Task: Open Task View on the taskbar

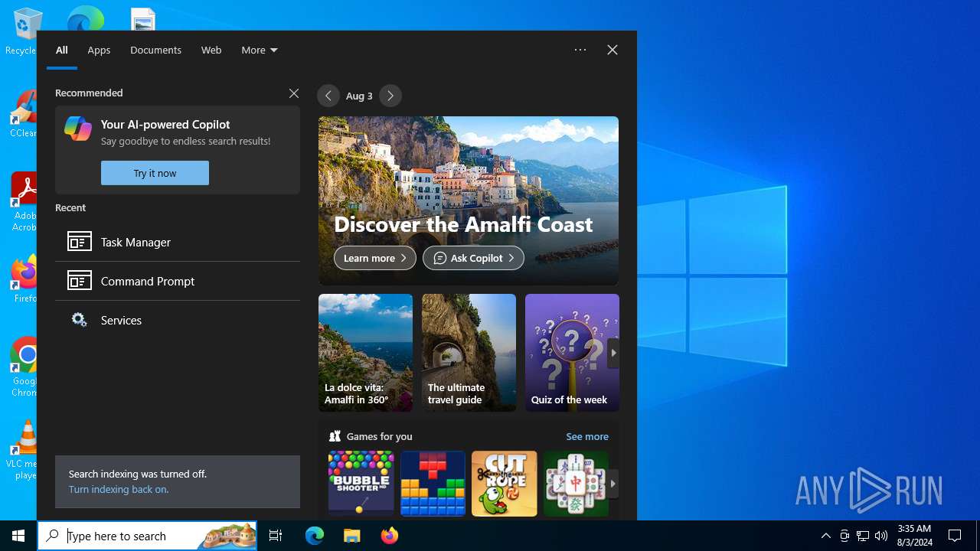Action: (x=276, y=536)
